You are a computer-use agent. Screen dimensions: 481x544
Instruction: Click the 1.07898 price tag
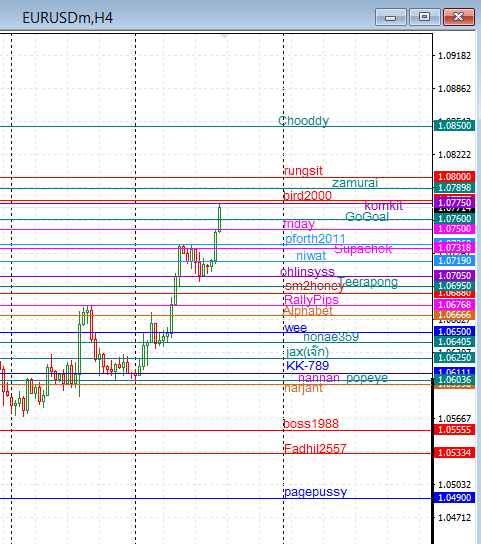click(454, 188)
